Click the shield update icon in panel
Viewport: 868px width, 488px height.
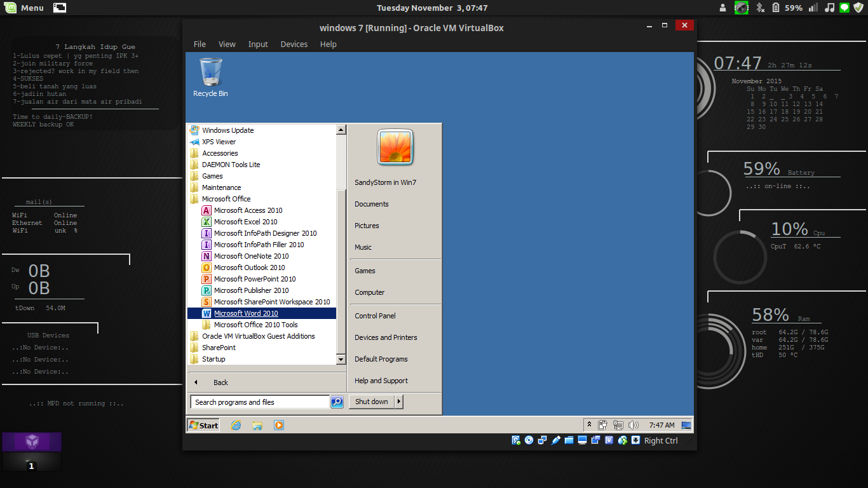tap(858, 8)
